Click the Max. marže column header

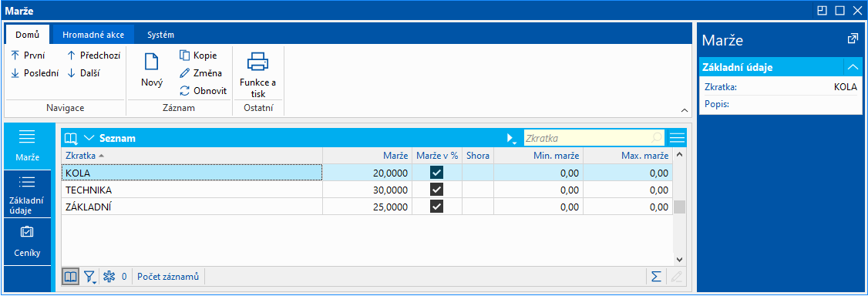coord(627,156)
